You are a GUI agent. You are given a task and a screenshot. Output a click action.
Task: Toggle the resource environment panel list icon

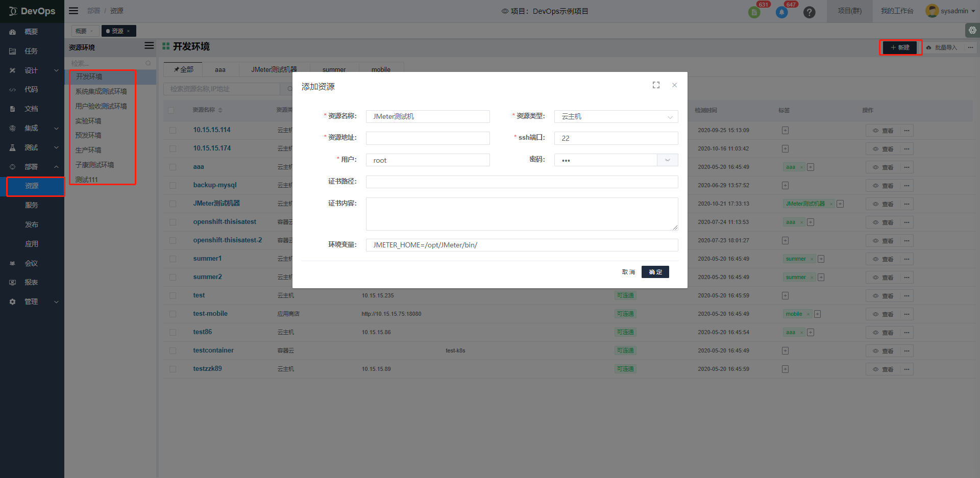(149, 46)
